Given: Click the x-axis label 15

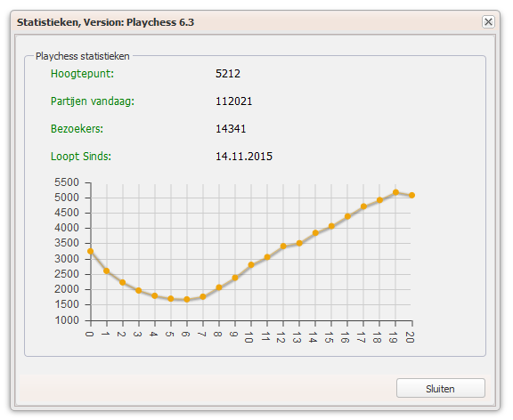Looking at the screenshot, I should click(x=329, y=337).
